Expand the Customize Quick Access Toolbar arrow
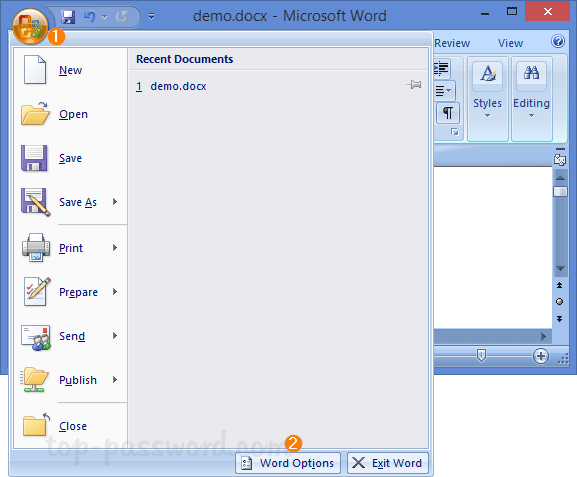 click(151, 17)
